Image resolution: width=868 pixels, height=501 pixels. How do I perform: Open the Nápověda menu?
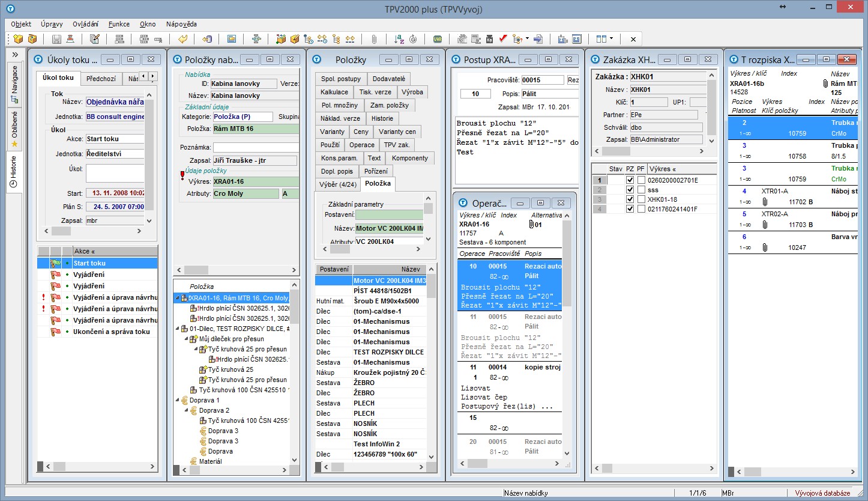click(181, 24)
